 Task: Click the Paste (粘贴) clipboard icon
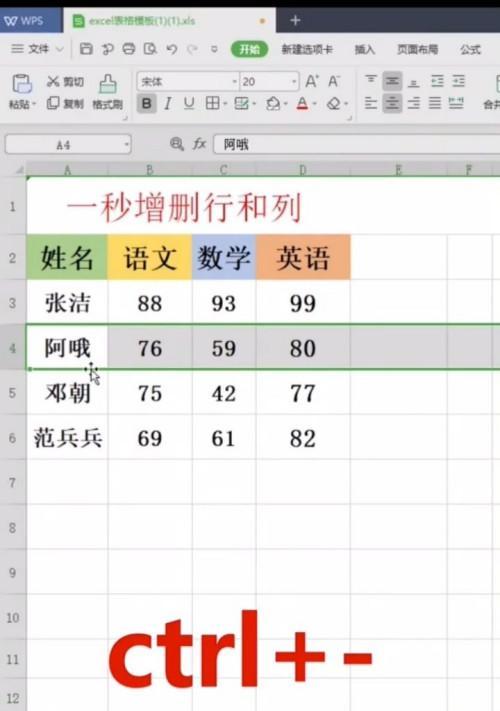tap(21, 84)
